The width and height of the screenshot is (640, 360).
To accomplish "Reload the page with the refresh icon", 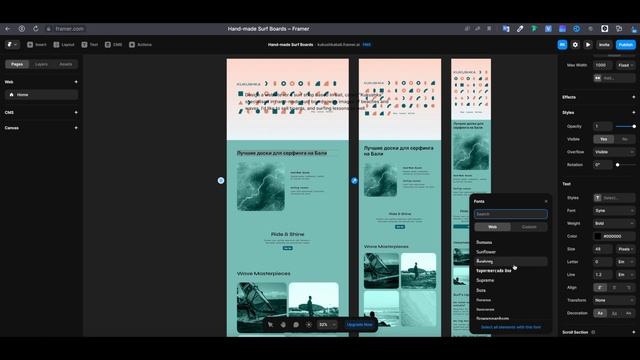I will (x=36, y=29).
